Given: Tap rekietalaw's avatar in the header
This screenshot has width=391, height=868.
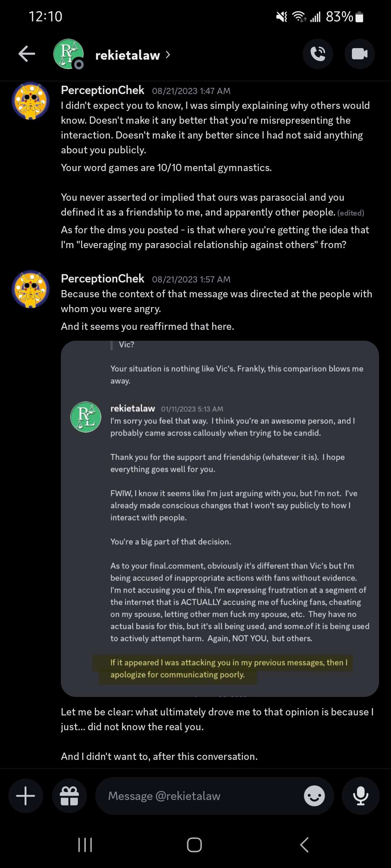Looking at the screenshot, I should pyautogui.click(x=69, y=54).
